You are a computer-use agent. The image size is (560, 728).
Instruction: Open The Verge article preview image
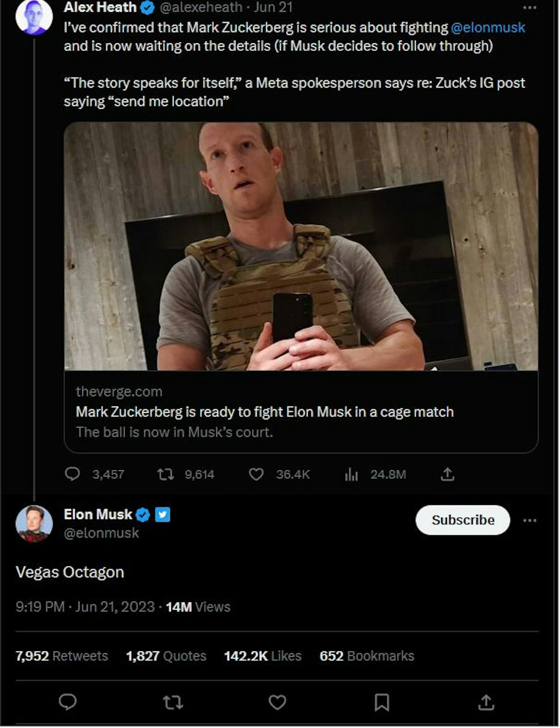(x=301, y=246)
